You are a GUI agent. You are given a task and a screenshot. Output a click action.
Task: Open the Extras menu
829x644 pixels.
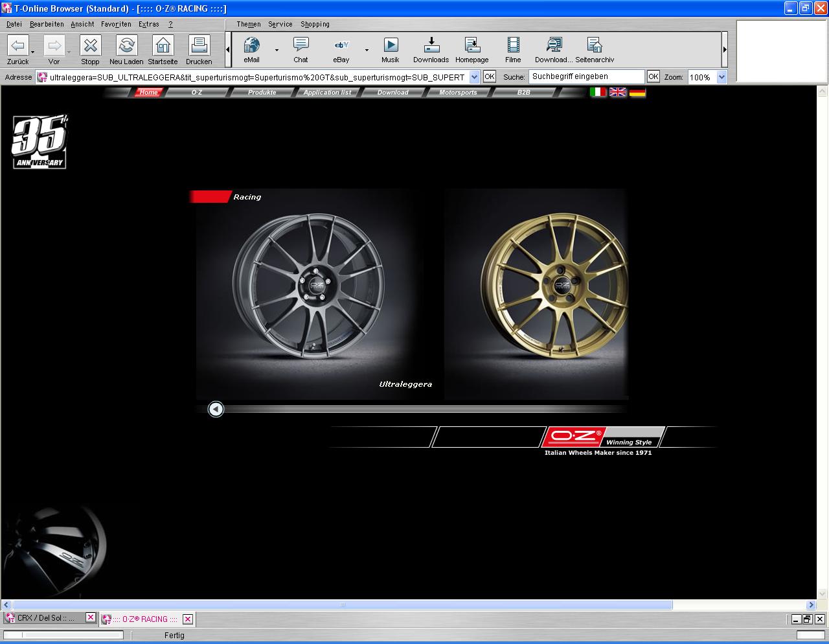tap(148, 24)
